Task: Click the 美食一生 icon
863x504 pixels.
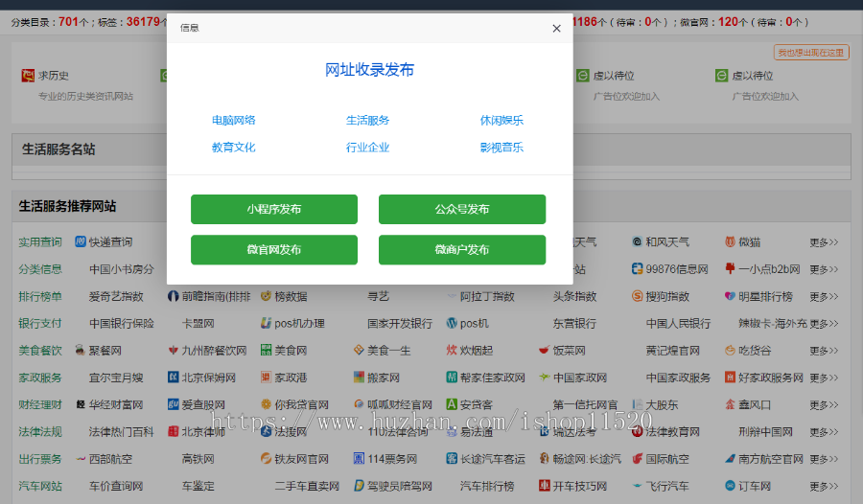Action: click(359, 350)
